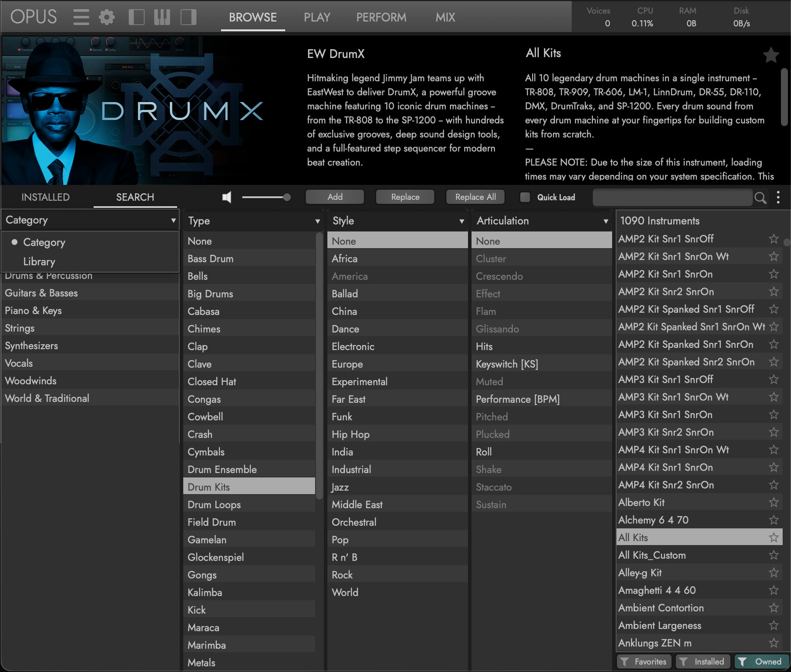Toggle the Owned filter
The height and width of the screenshot is (672, 791).
click(762, 661)
